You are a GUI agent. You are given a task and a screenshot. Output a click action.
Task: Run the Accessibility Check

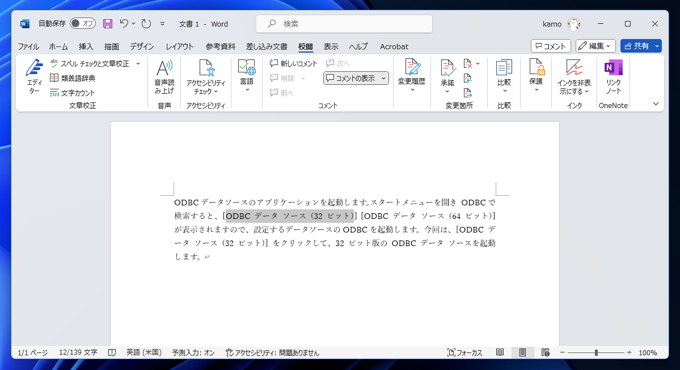point(206,77)
